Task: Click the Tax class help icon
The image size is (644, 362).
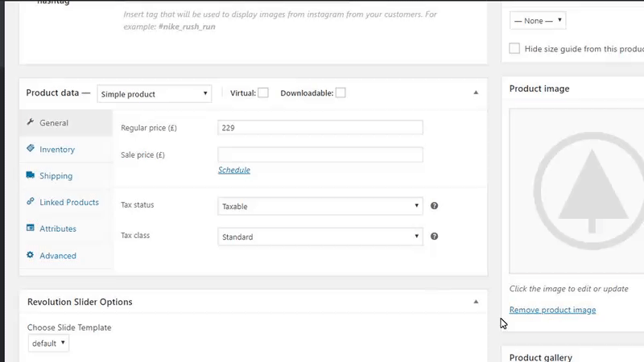Action: [x=435, y=237]
